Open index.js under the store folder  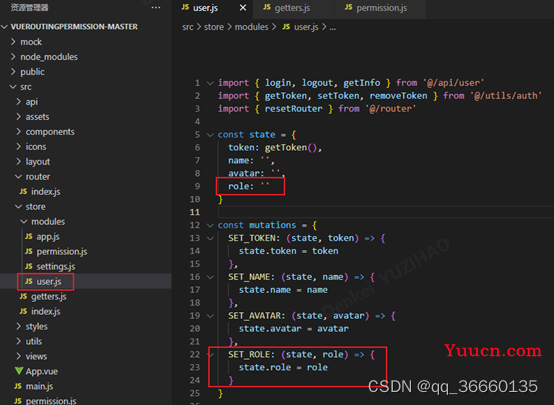45,311
